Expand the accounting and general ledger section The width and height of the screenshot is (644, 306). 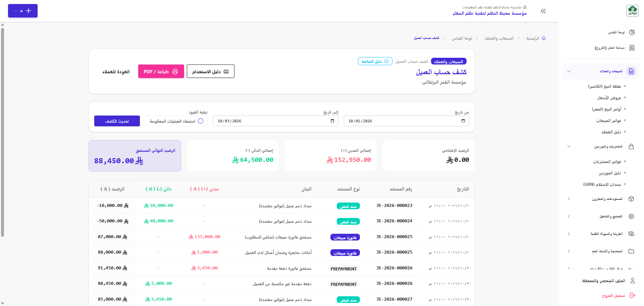(569, 251)
